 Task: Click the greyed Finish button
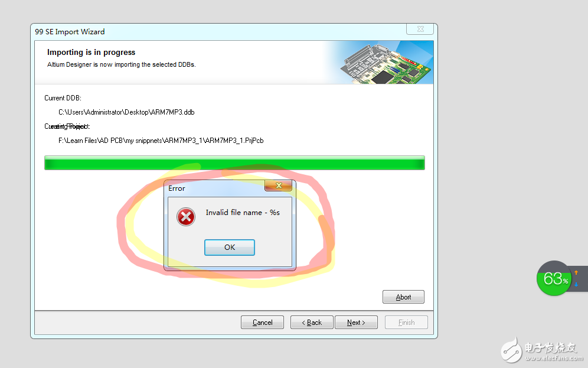(406, 323)
